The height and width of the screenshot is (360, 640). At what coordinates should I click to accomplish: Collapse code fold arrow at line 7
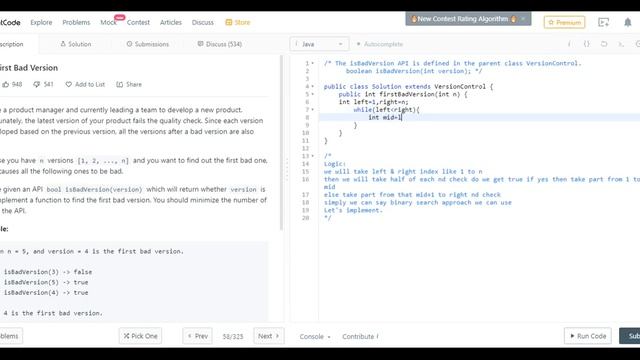pyautogui.click(x=313, y=110)
